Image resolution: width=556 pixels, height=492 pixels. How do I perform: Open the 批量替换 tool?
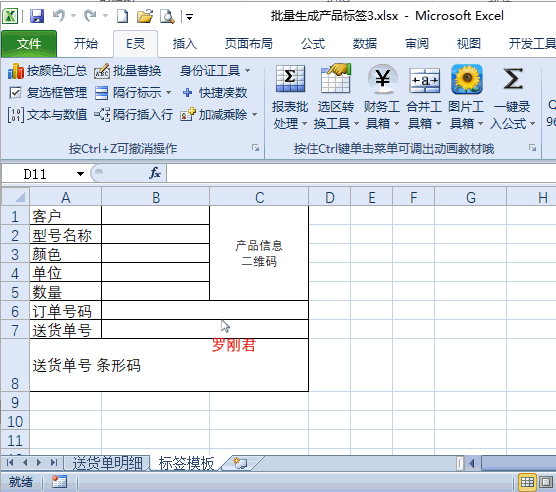coord(128,71)
